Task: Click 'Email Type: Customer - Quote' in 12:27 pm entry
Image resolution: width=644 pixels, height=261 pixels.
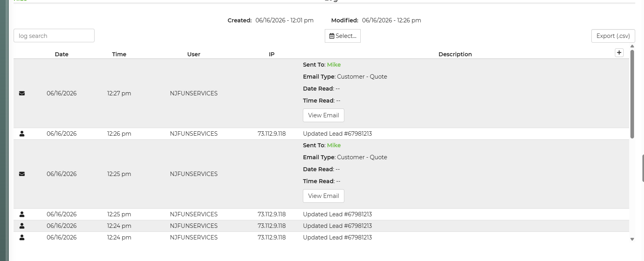Action: [x=345, y=77]
